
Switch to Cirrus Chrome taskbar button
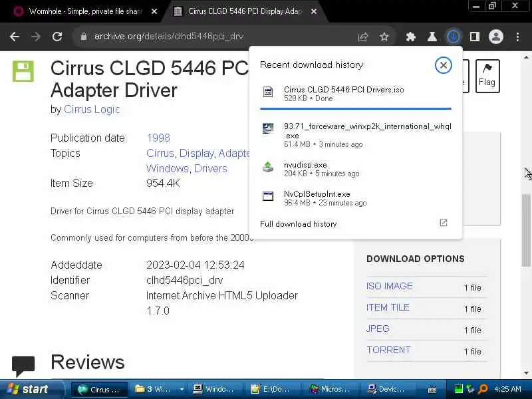click(x=99, y=390)
